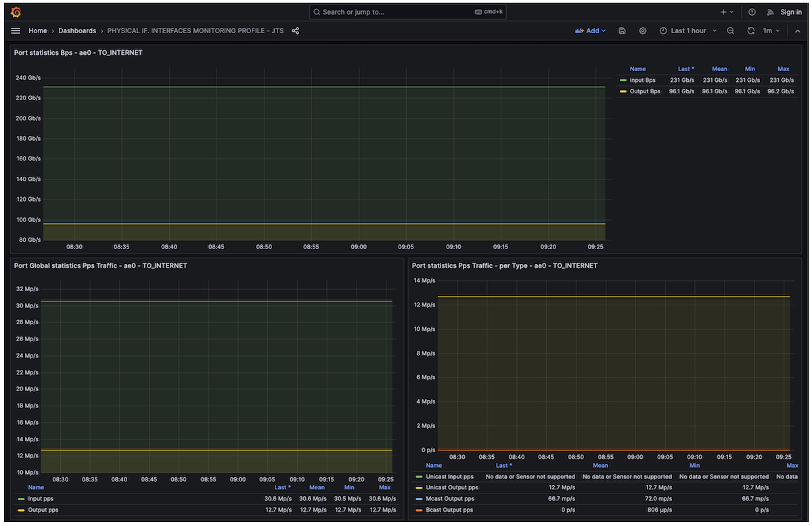Share the dashboard via share icon
This screenshot has width=812, height=526.
click(295, 30)
